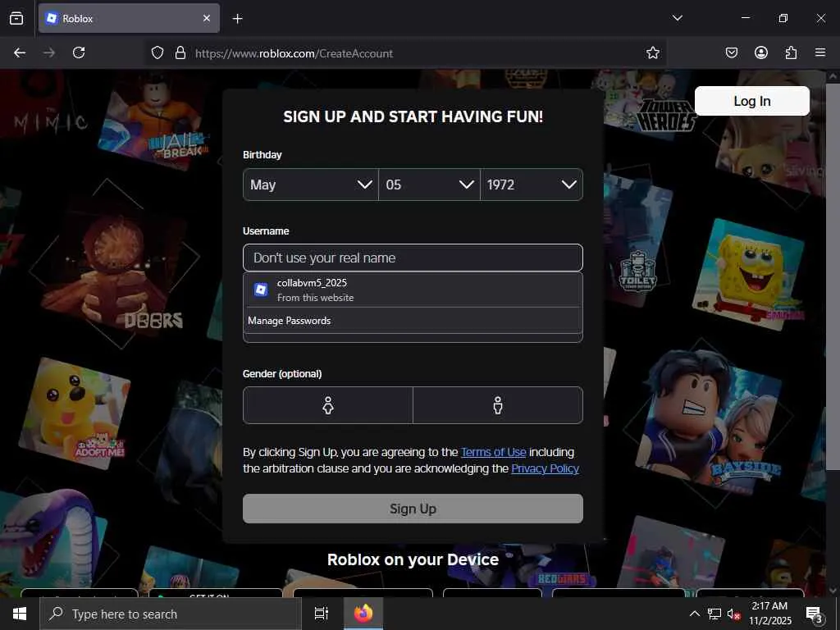Reload the current page

(x=79, y=52)
